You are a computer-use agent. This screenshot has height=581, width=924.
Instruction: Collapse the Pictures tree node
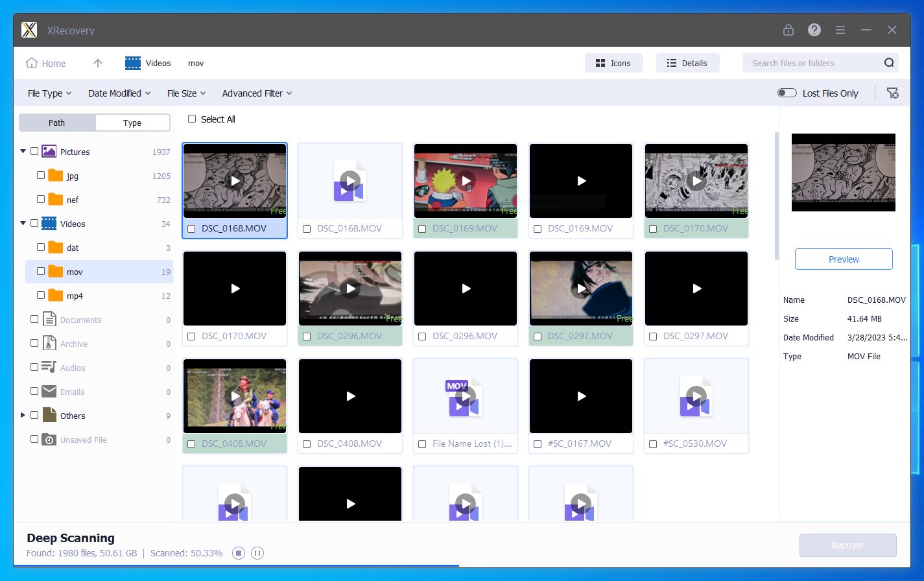coord(23,151)
